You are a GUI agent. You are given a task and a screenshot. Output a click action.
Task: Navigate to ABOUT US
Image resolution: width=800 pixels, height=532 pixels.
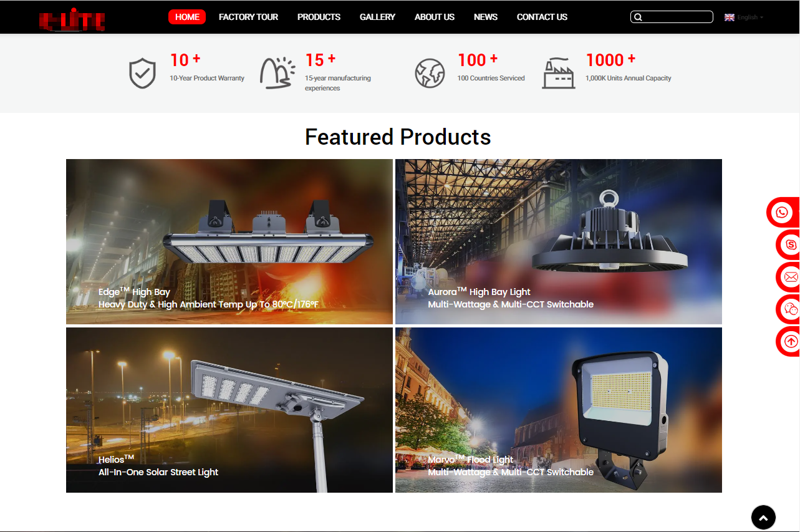[434, 17]
